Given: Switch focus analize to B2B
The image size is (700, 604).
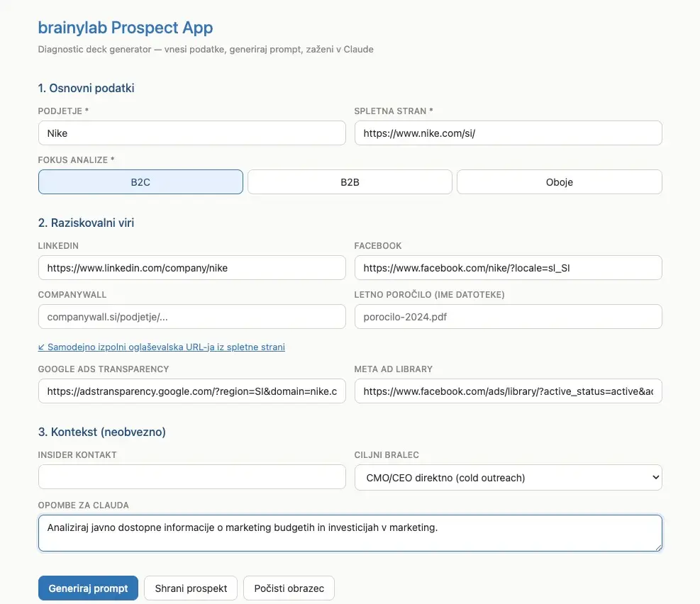Looking at the screenshot, I should 349,181.
